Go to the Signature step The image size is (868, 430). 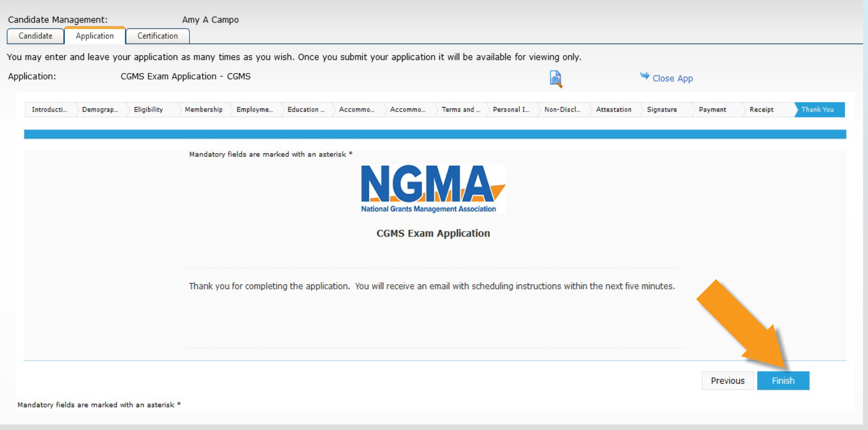(x=662, y=109)
